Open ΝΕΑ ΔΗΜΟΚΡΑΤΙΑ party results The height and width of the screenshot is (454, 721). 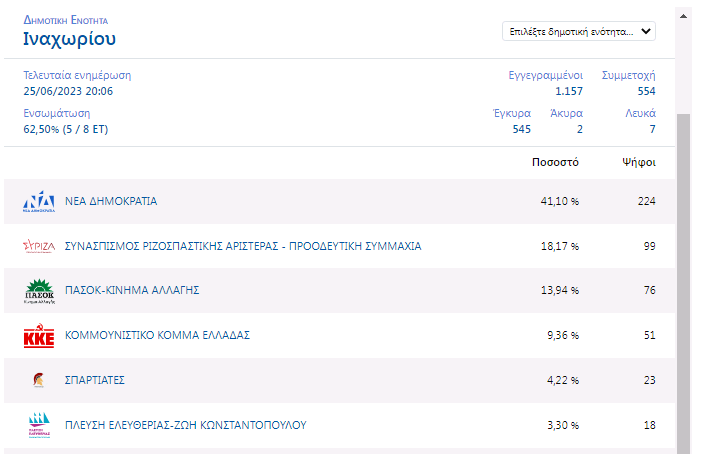(x=111, y=202)
